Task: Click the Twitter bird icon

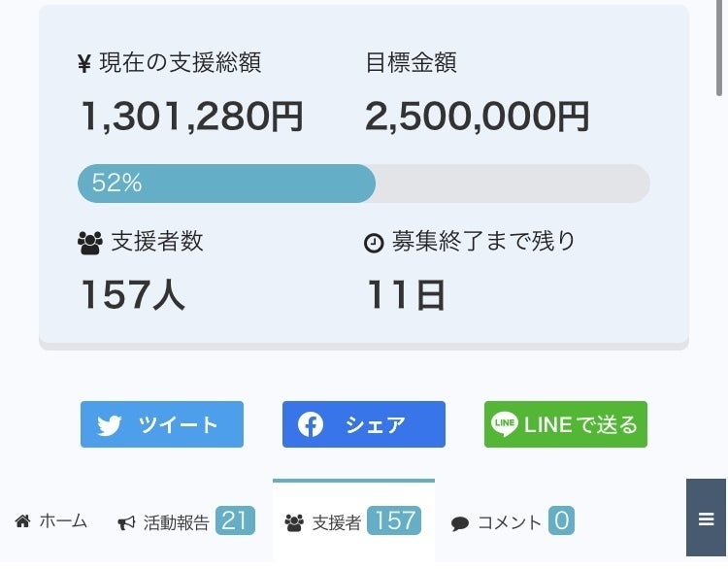Action: click(109, 425)
